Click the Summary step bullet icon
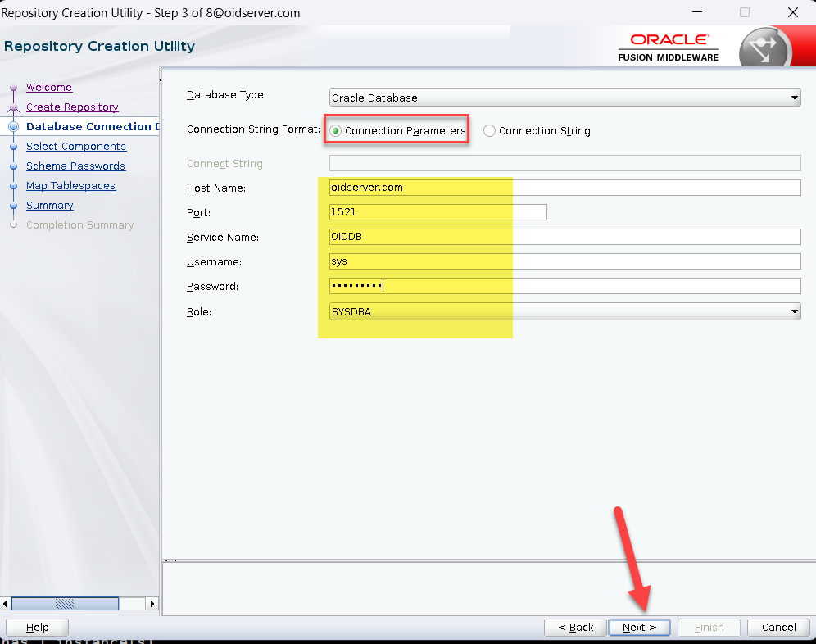 tap(13, 206)
